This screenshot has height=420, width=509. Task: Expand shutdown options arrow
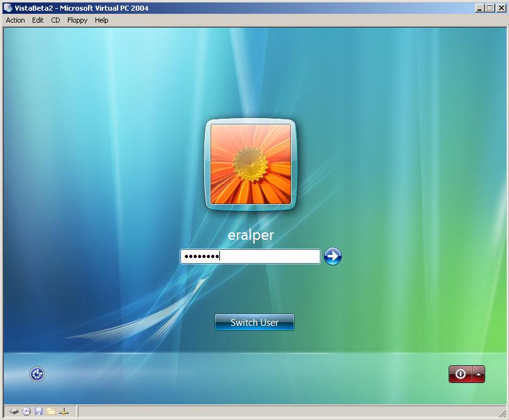point(479,374)
